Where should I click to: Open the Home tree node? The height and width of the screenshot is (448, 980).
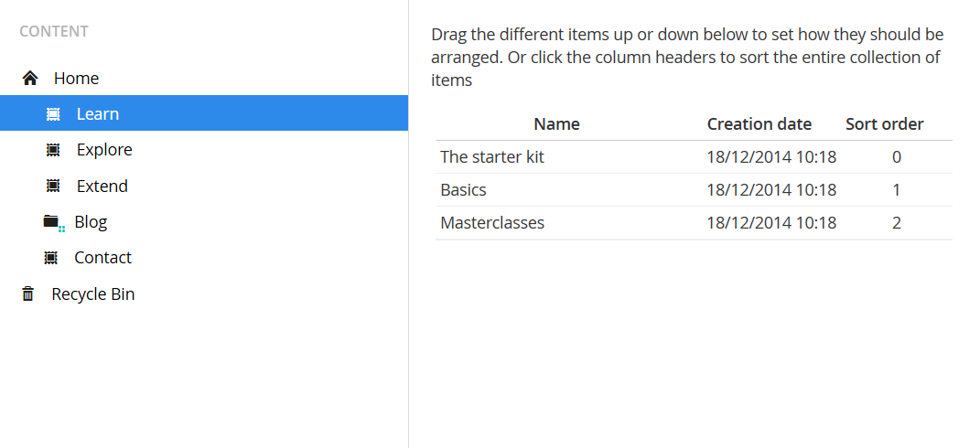pos(76,79)
